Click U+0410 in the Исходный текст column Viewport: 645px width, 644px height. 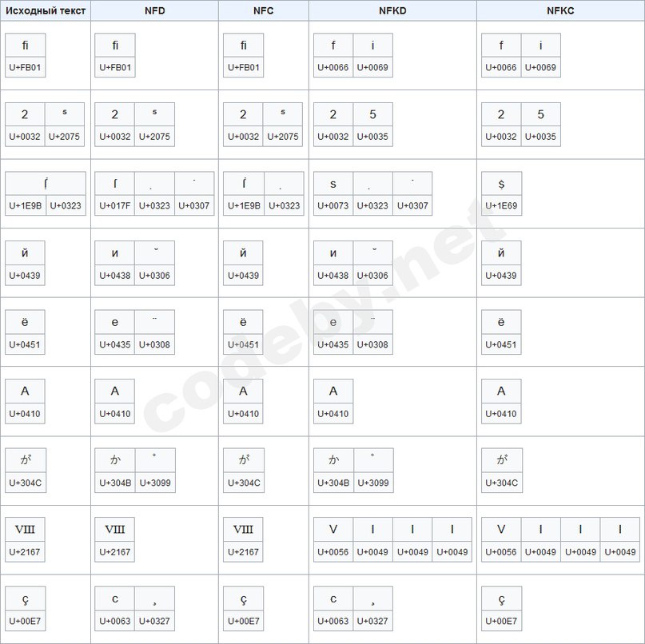(25, 413)
